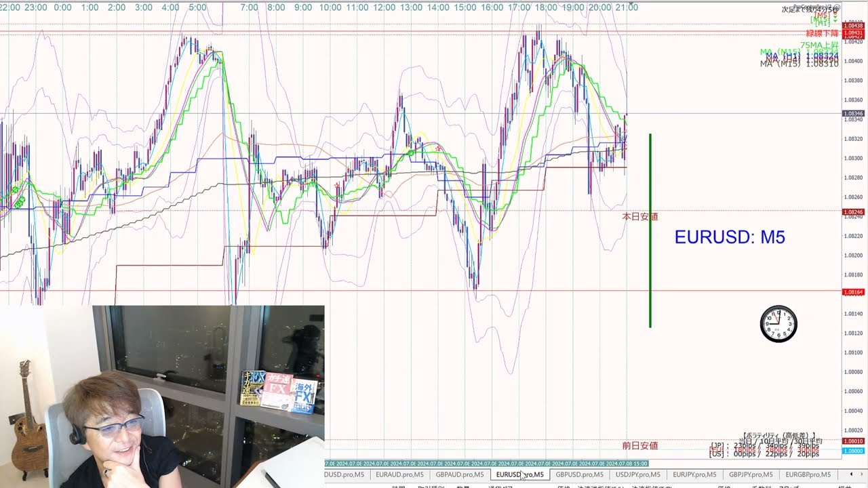Click the 緑線下降 red indicator label
This screenshot has height=488, width=868.
pyautogui.click(x=822, y=33)
